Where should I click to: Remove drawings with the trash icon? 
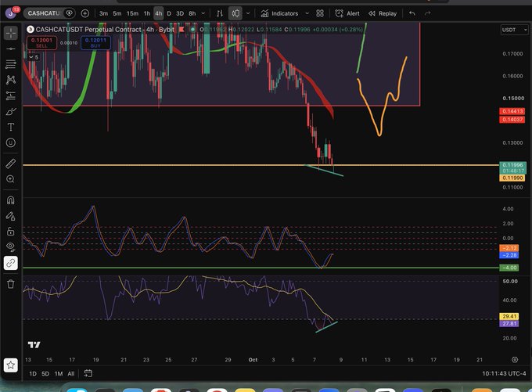click(10, 284)
